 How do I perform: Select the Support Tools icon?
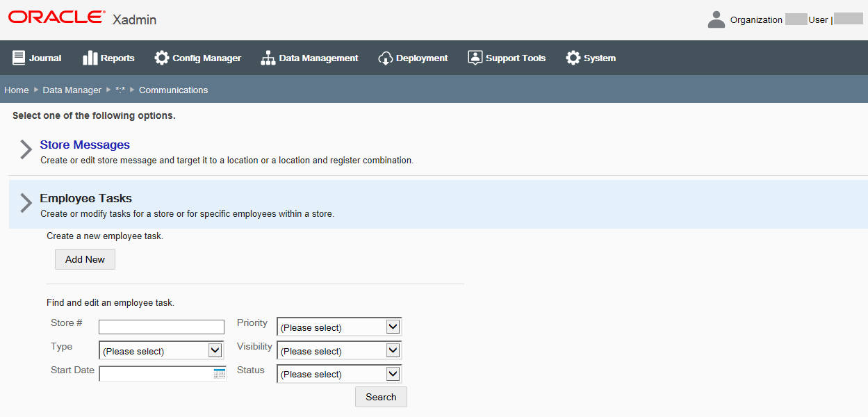pyautogui.click(x=475, y=57)
